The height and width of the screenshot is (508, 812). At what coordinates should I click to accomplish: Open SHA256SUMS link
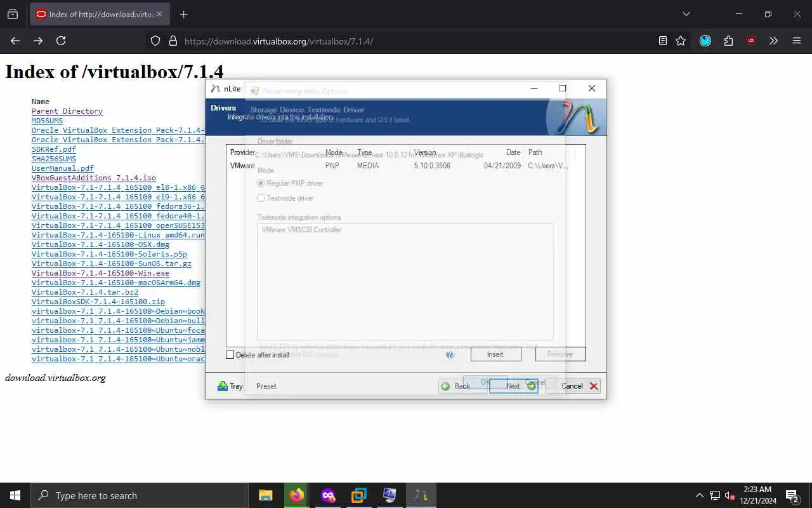pos(54,159)
